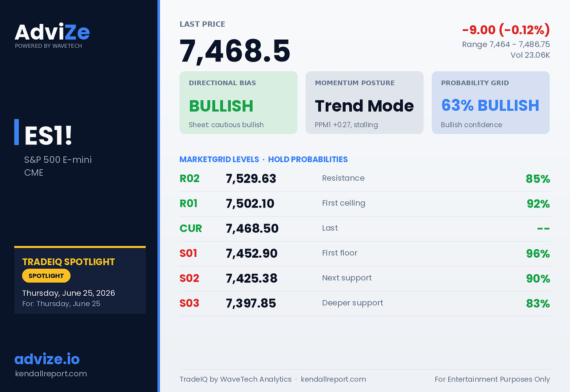
Task: Click the 83% hold probability
Action: tap(538, 304)
